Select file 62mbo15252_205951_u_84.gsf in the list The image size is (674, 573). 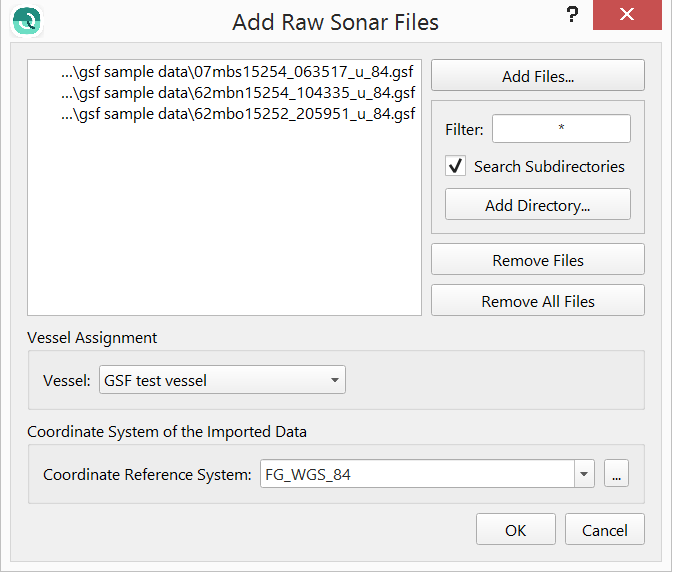click(237, 114)
